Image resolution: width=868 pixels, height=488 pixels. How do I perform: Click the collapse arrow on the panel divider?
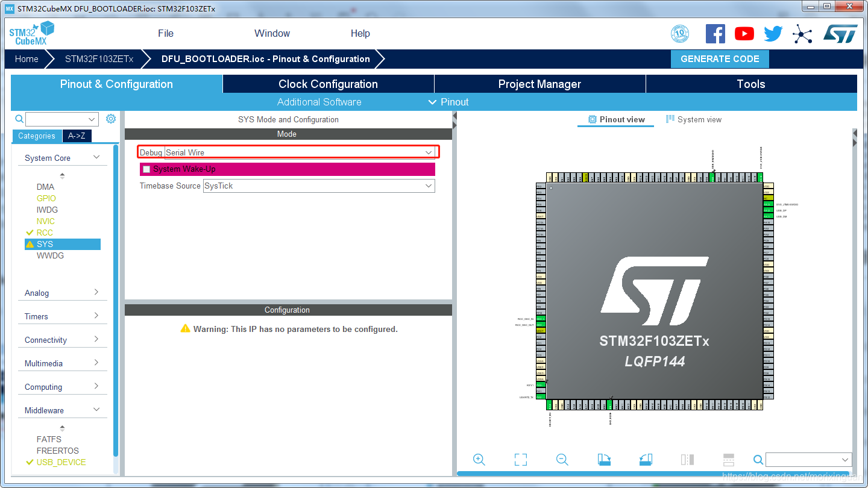coord(454,120)
